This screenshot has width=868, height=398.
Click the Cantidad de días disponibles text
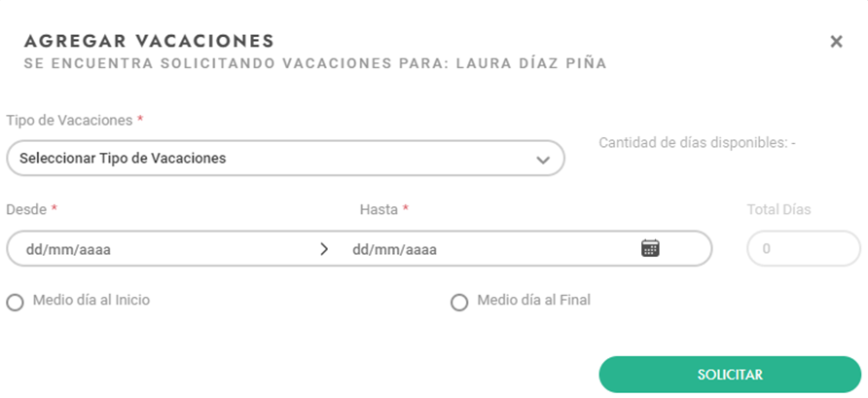click(x=697, y=143)
